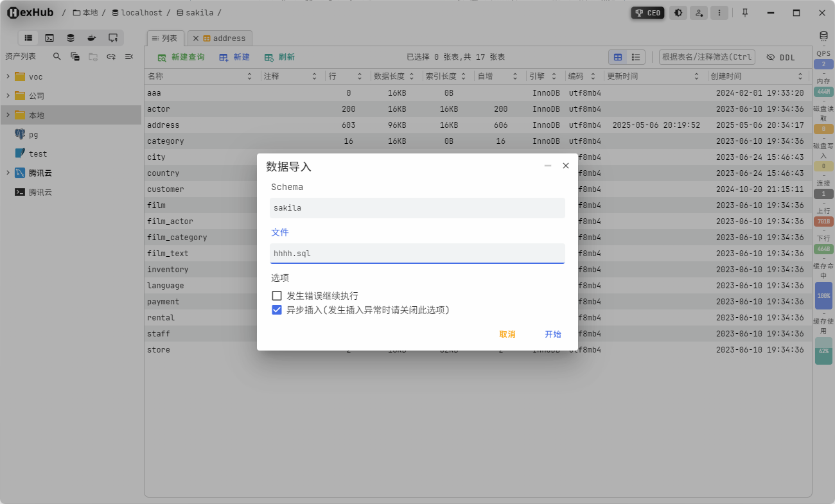Image resolution: width=835 pixels, height=504 pixels.
Task: Disable the 异步插入 option
Action: click(277, 309)
